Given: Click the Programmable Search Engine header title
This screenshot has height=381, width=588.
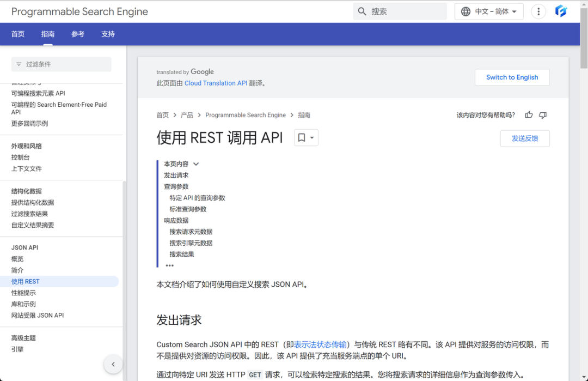Looking at the screenshot, I should pyautogui.click(x=79, y=11).
